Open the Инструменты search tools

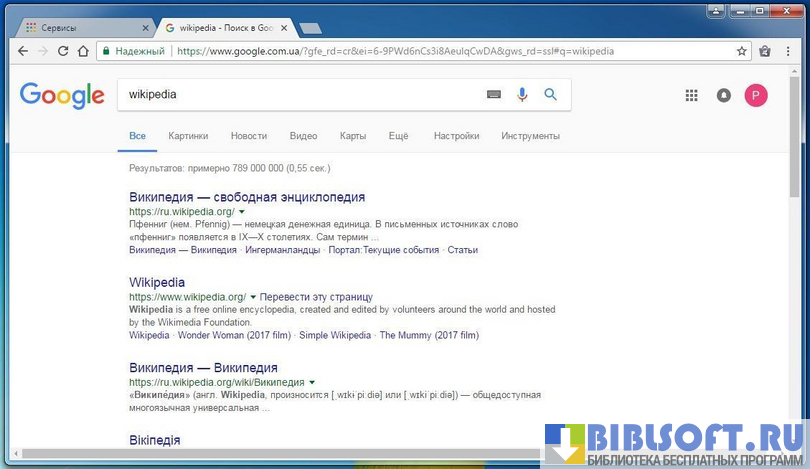click(x=530, y=136)
